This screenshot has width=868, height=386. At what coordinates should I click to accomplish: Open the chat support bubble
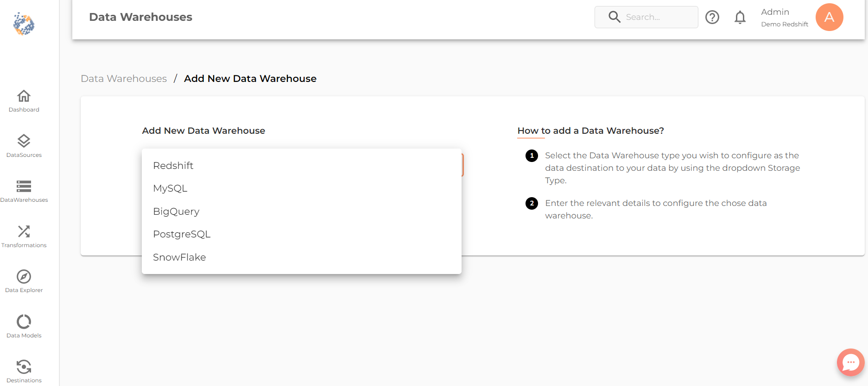[x=850, y=362]
